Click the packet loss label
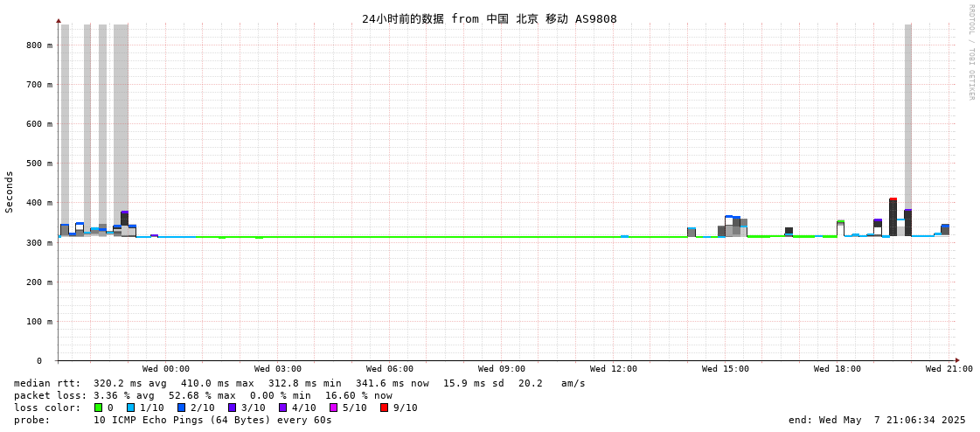The width and height of the screenshot is (980, 432). click(49, 395)
